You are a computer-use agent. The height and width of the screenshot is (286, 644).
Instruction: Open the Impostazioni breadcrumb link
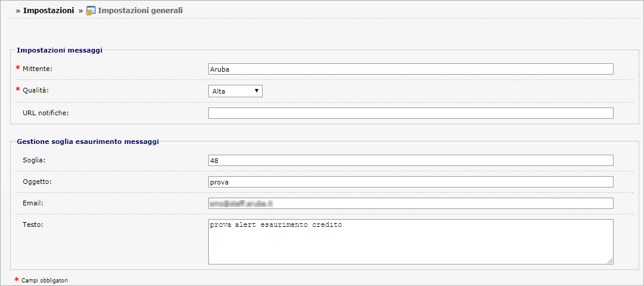48,11
